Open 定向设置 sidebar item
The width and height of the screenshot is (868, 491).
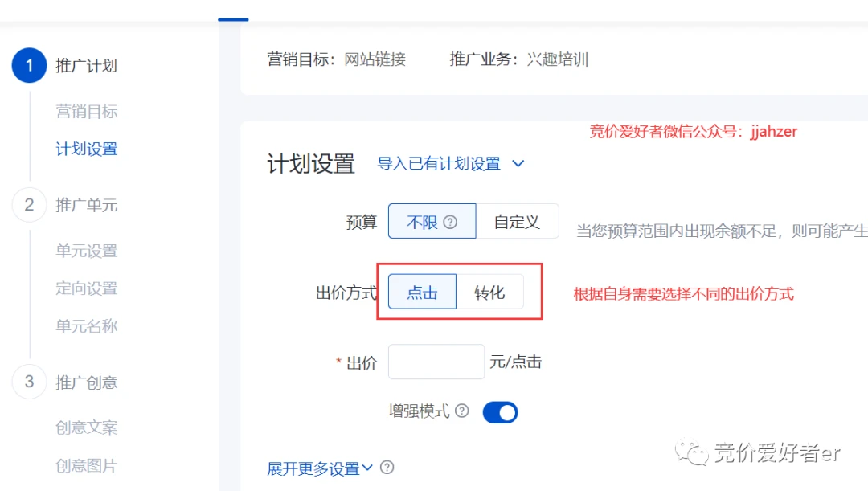(x=87, y=288)
